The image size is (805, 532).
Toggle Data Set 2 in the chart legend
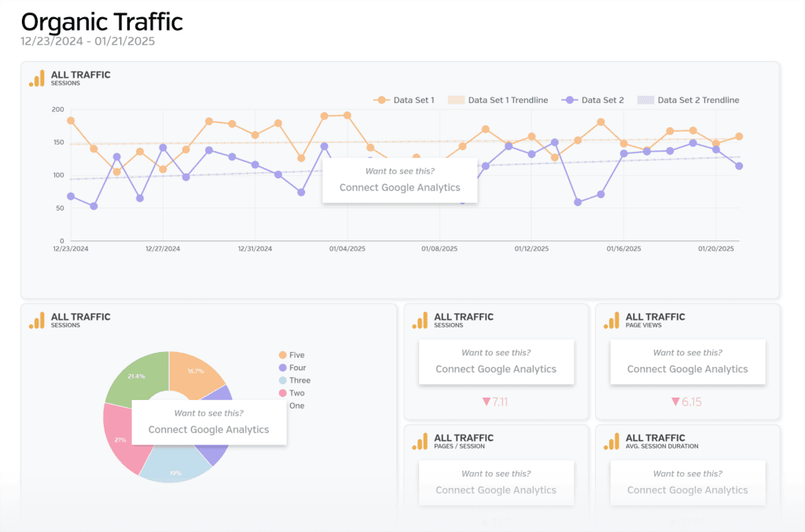coord(593,100)
